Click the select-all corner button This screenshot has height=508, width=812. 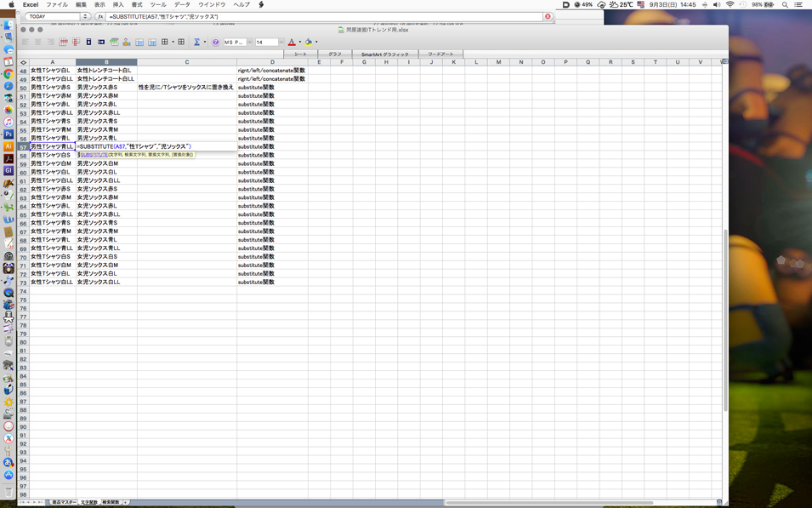coord(23,62)
